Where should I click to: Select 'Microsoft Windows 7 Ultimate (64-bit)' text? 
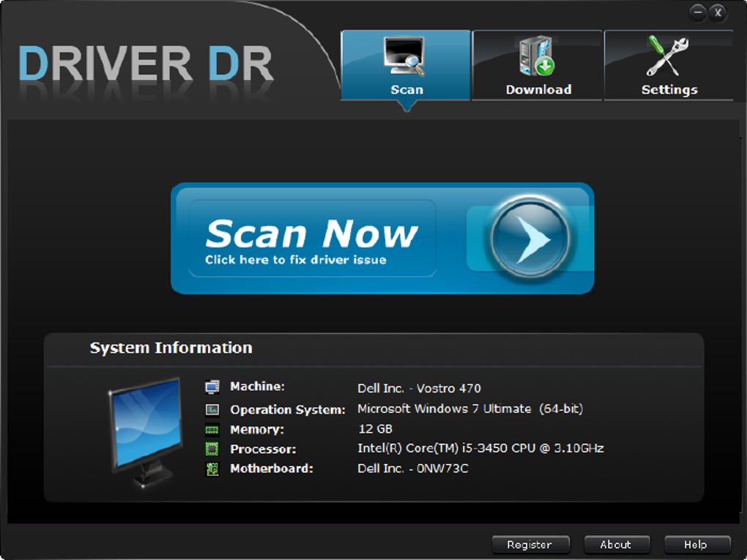(470, 409)
